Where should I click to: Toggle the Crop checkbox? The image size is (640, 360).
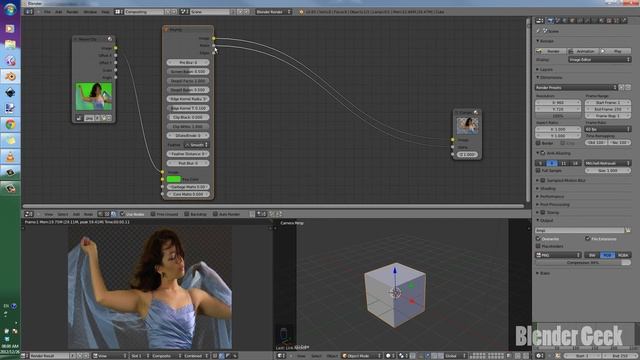562,143
